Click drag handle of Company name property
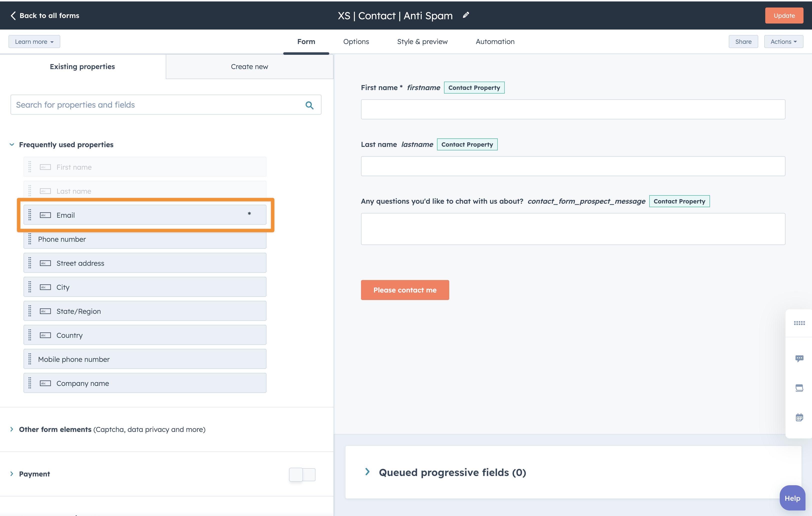Image resolution: width=812 pixels, height=516 pixels. coord(30,383)
